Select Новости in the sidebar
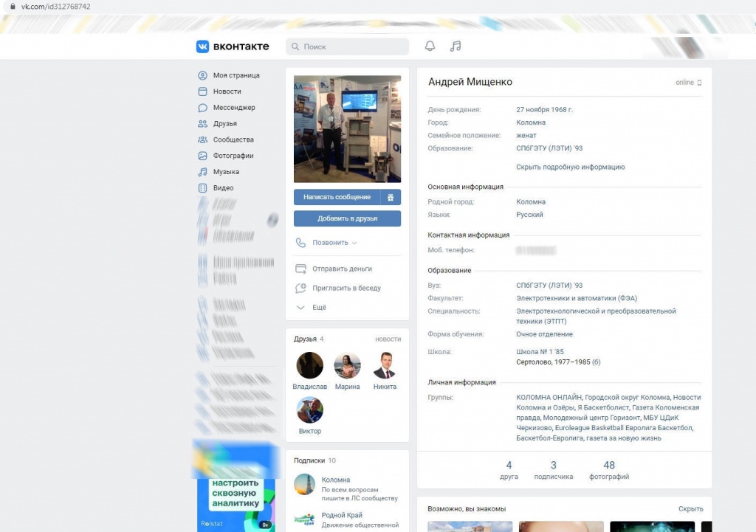756x532 pixels. tap(227, 91)
